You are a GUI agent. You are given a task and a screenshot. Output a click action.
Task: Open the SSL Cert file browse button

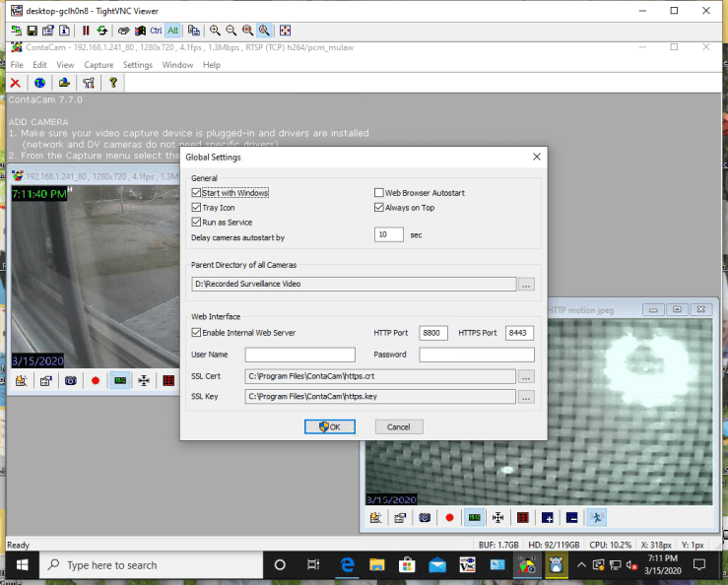(x=526, y=376)
